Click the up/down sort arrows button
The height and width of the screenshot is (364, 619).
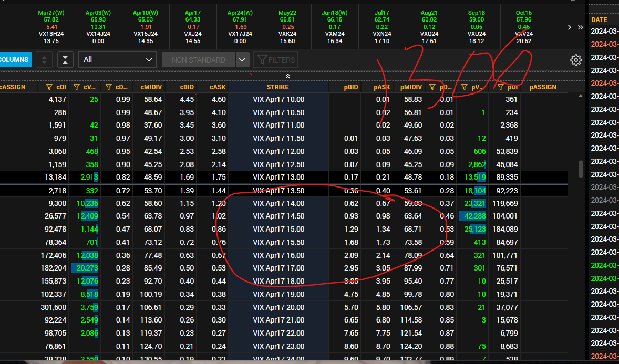(44, 60)
